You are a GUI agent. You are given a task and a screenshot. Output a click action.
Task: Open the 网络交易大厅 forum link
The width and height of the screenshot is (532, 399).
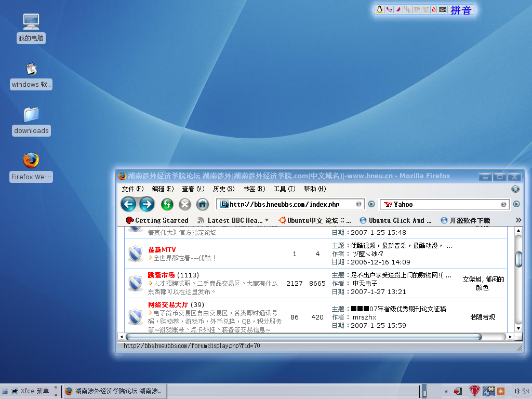168,304
